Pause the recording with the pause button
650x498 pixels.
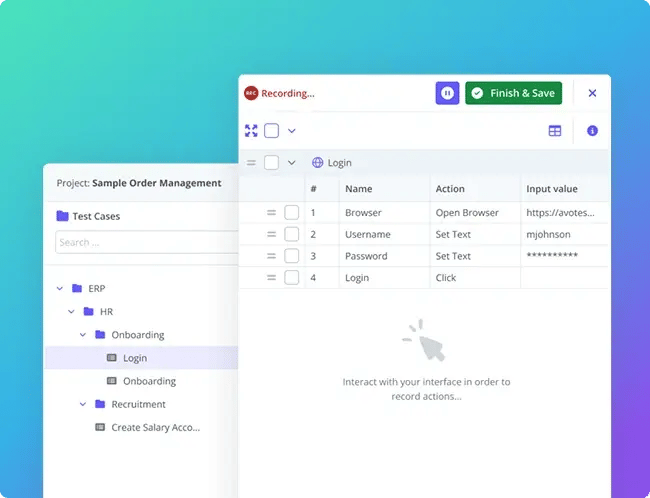click(447, 93)
